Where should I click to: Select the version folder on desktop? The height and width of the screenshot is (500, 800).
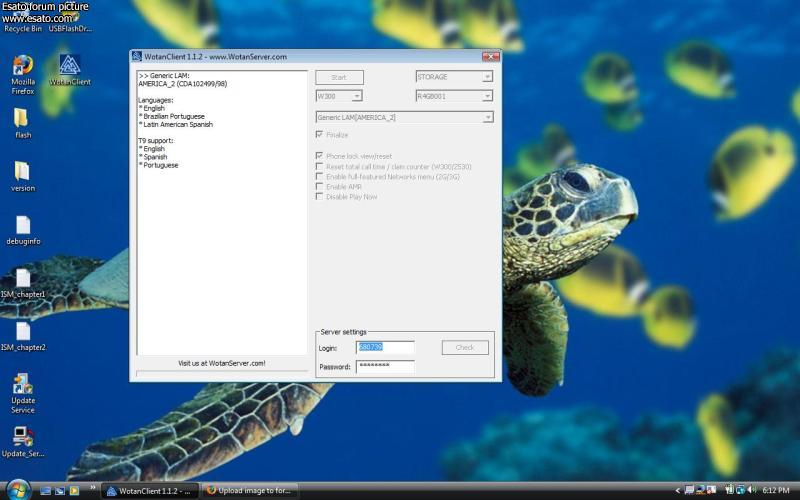22,177
